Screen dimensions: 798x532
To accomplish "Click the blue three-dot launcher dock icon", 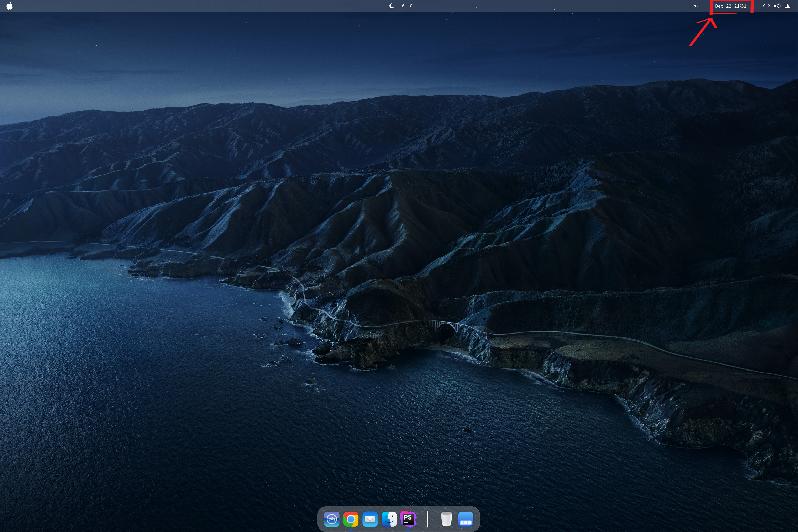I will 466,519.
